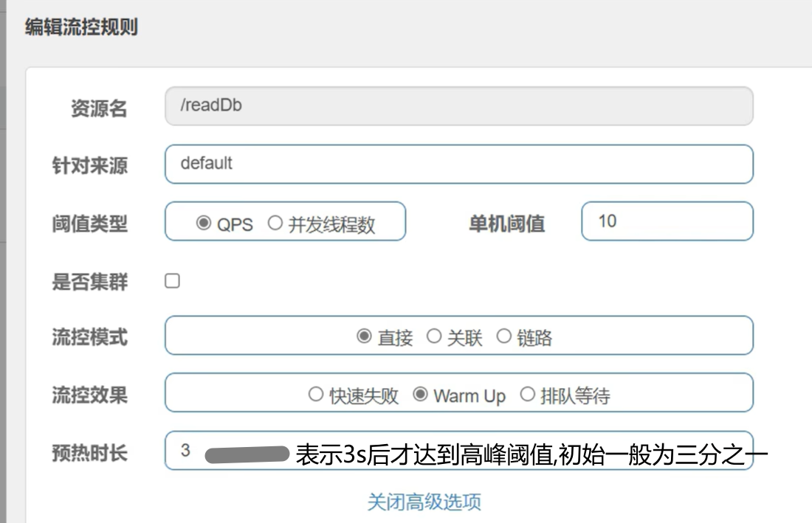This screenshot has width=812, height=523.
Task: Select 排队等待 flow control effect
Action: click(x=527, y=394)
